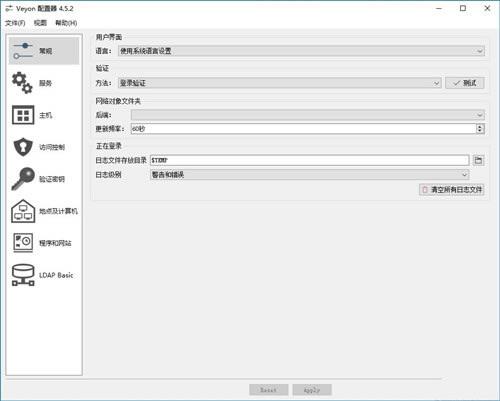Click 清空所有日志文件 clear logs button
Image resolution: width=500 pixels, height=401 pixels.
pos(451,190)
